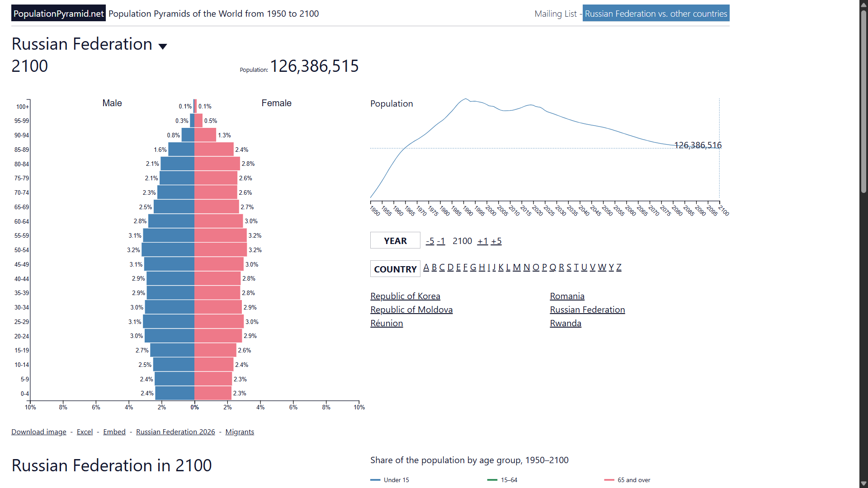868x488 pixels.
Task: Open the Mailing List link
Action: pyautogui.click(x=556, y=14)
